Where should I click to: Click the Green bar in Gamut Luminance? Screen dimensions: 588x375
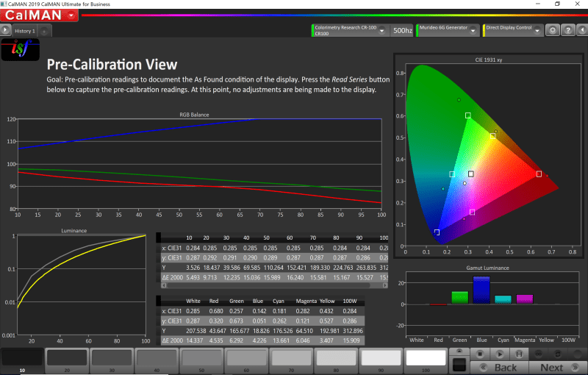click(x=460, y=297)
